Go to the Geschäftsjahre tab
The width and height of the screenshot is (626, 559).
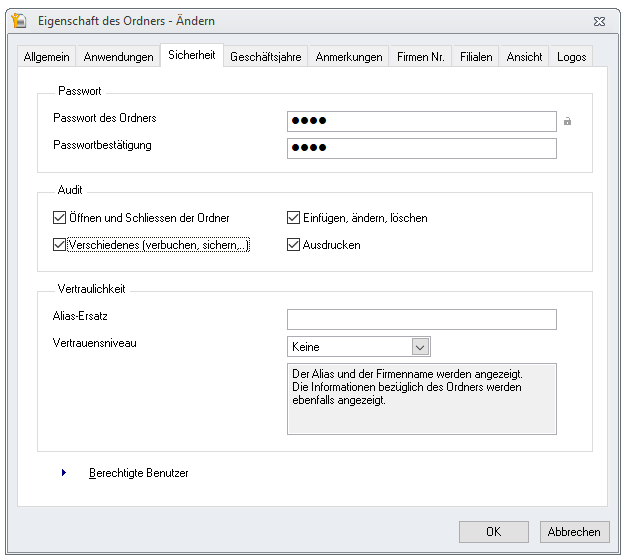point(265,57)
